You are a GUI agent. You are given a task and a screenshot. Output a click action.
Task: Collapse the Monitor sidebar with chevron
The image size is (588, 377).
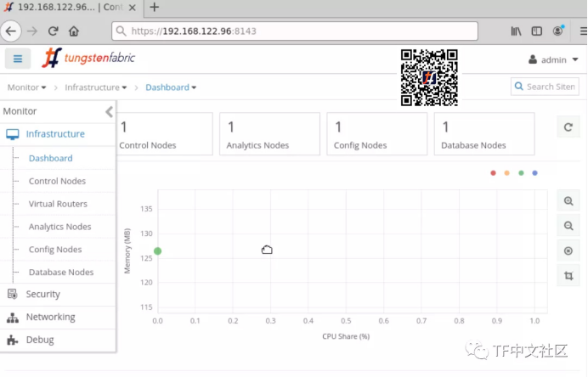pos(109,111)
